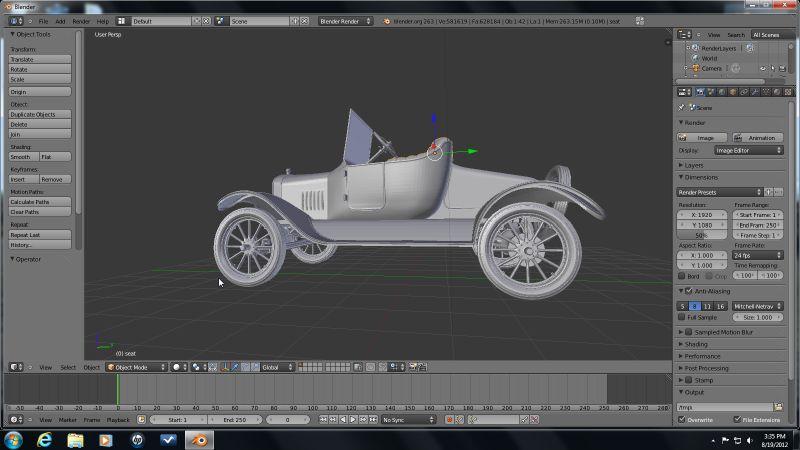Open the Render Presets dropdown
Viewport: 800px width, 450px height.
719,192
